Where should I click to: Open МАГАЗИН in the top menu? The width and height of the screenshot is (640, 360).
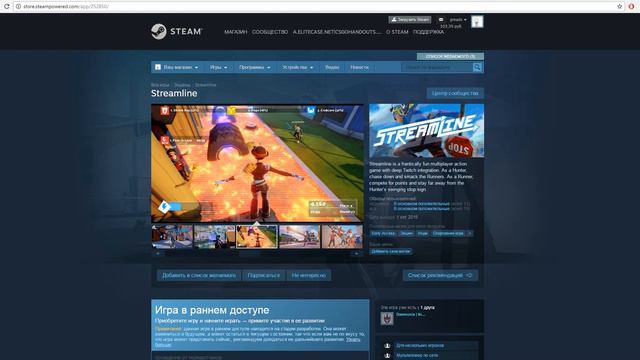(x=236, y=32)
